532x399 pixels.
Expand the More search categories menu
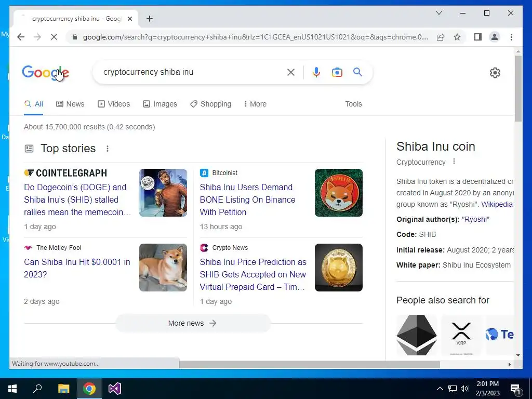(255, 104)
